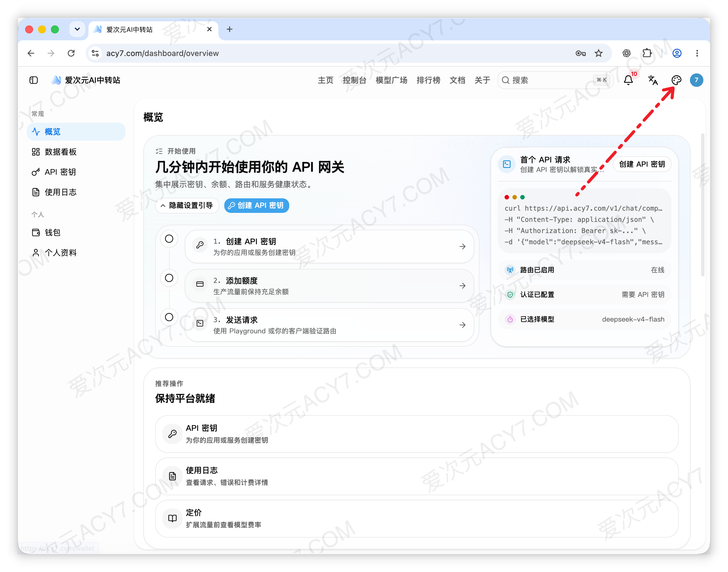Viewport: 728px width, 572px height.
Task: Go to 主页 in top navigation
Action: [x=325, y=80]
